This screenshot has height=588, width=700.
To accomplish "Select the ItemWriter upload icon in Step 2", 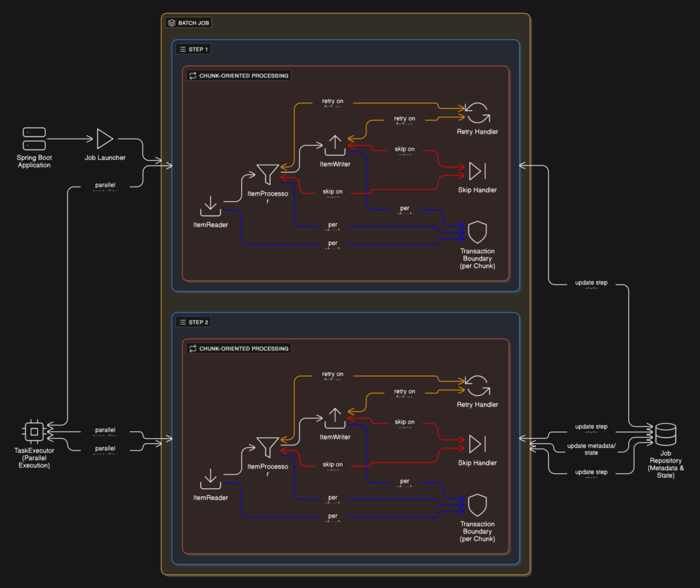I will pyautogui.click(x=334, y=418).
